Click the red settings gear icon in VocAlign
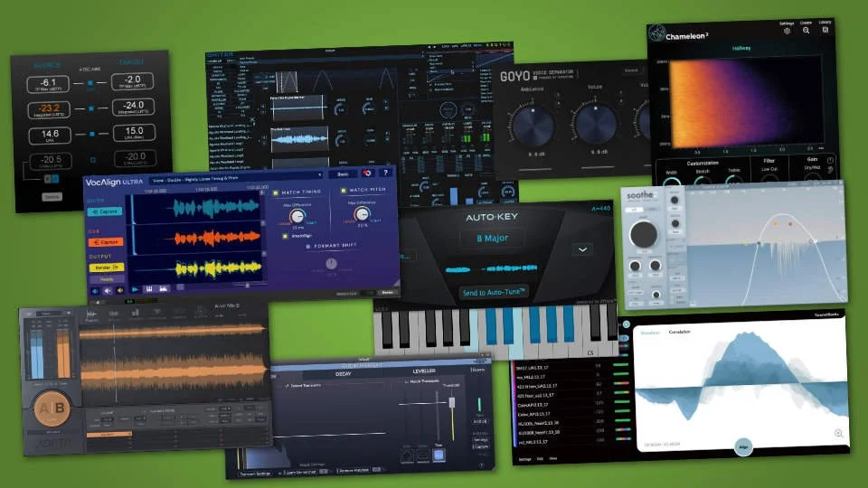The width and height of the screenshot is (868, 488). click(367, 174)
